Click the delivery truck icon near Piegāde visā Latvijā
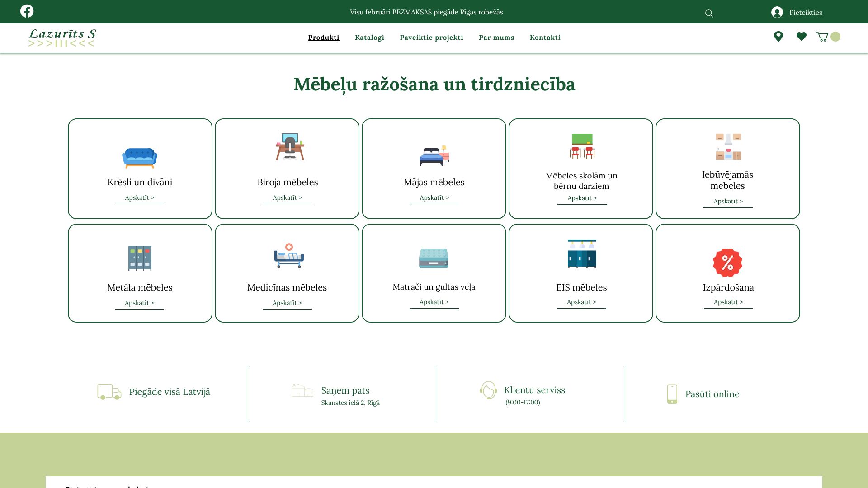The image size is (868, 488). [x=109, y=392]
